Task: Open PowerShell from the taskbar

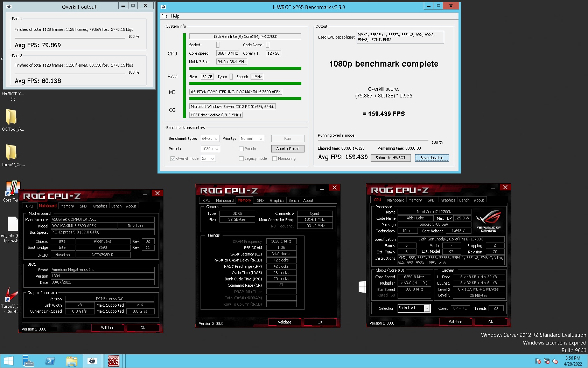Action: pyautogui.click(x=50, y=361)
